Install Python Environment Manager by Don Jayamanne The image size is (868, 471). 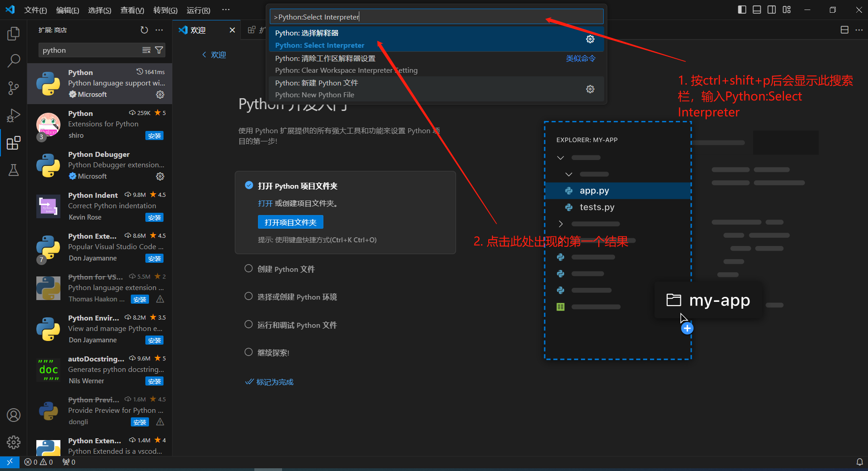[x=154, y=341]
